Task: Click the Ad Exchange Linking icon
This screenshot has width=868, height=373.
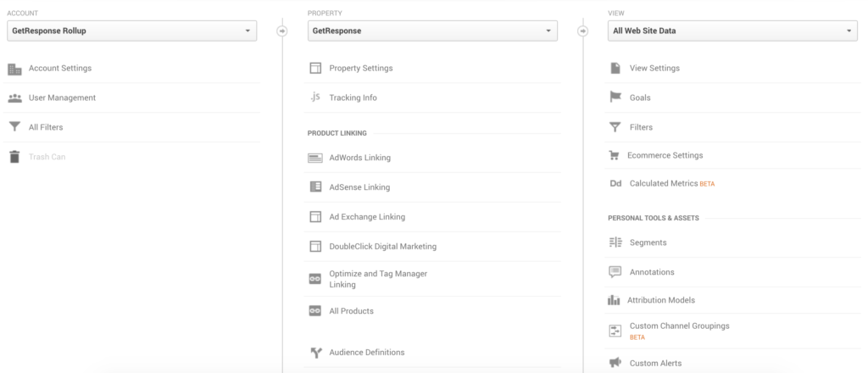Action: coord(315,217)
